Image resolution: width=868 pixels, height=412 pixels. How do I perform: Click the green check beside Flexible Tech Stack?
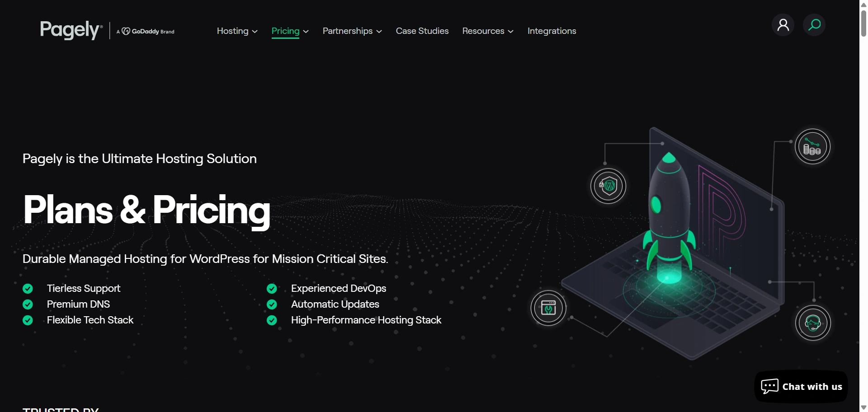(28, 320)
